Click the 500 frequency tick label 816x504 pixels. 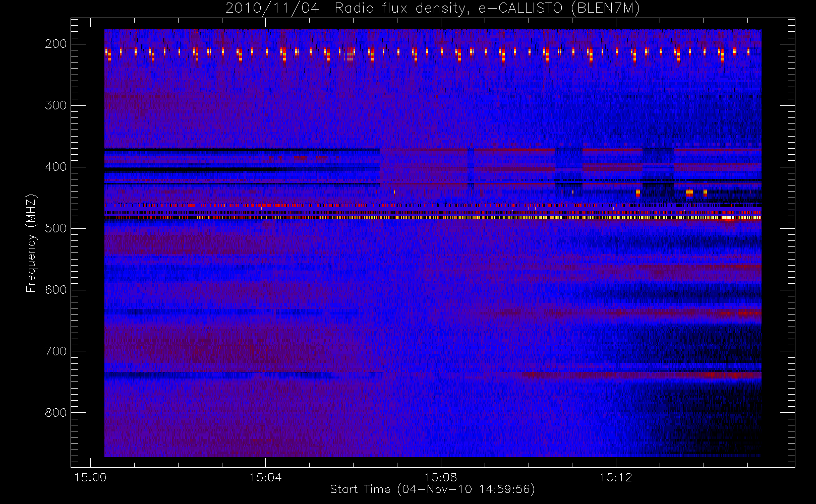[56, 228]
